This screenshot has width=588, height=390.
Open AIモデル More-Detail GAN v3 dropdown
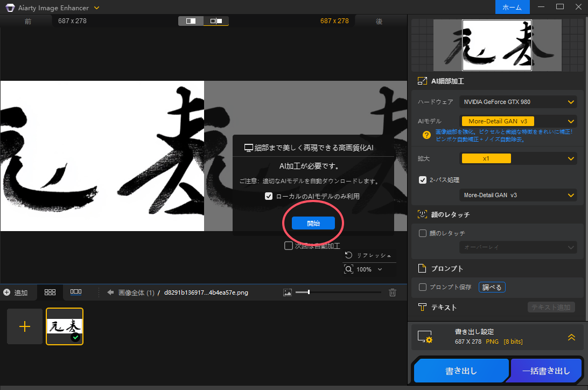[x=518, y=121]
